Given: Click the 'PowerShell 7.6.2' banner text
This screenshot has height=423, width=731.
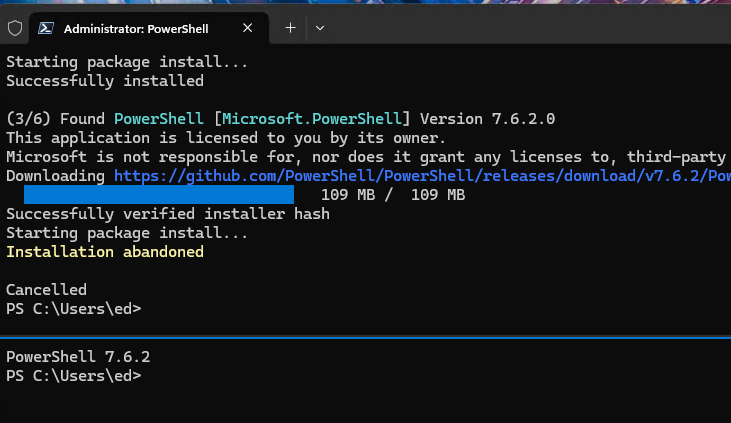Looking at the screenshot, I should coord(78,357).
